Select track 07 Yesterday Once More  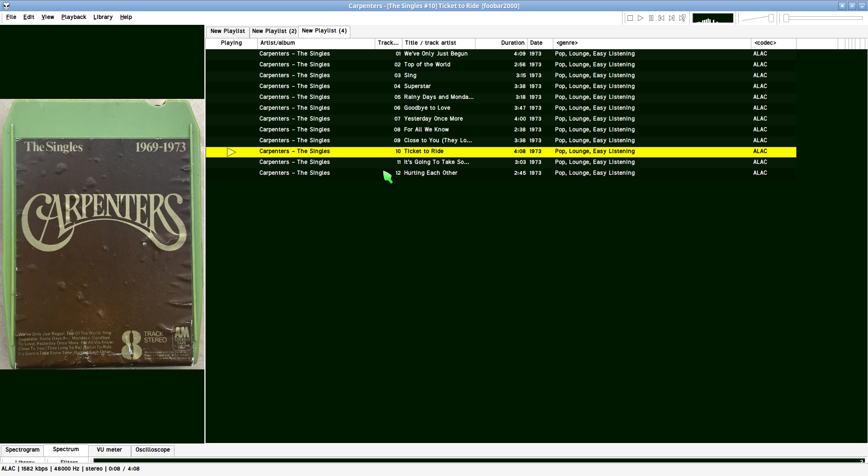(501, 119)
